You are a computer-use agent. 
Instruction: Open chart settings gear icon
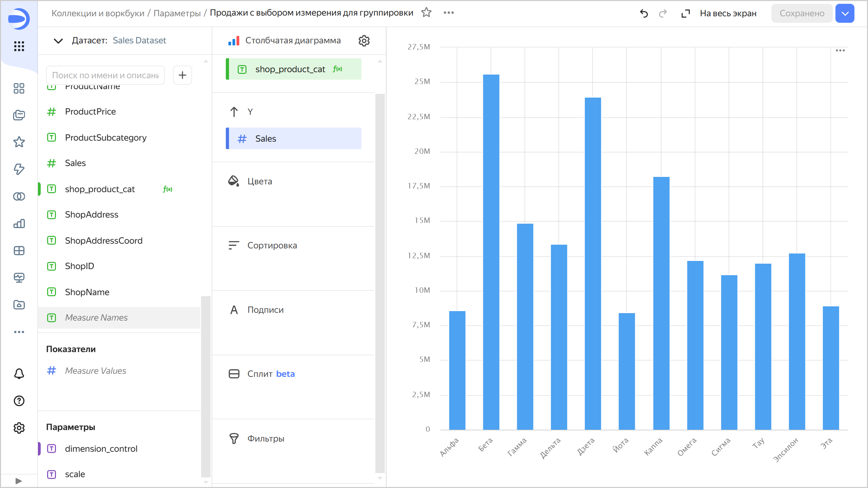(x=364, y=41)
